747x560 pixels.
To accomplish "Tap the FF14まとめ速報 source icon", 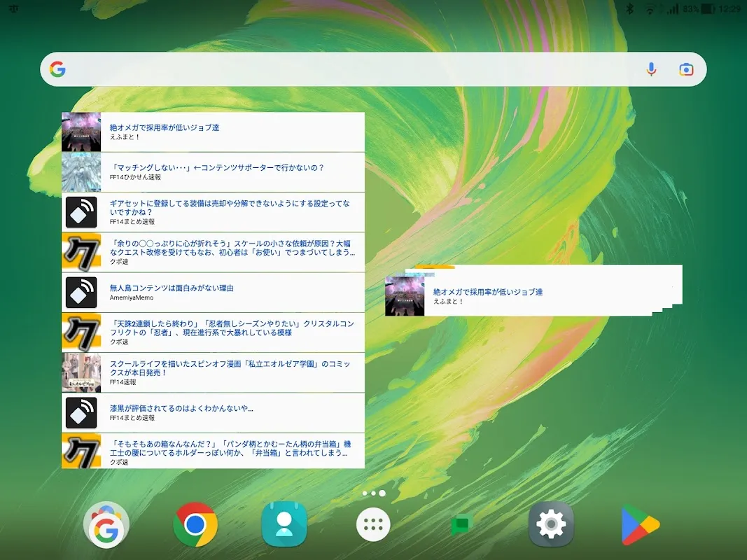I will tap(81, 212).
